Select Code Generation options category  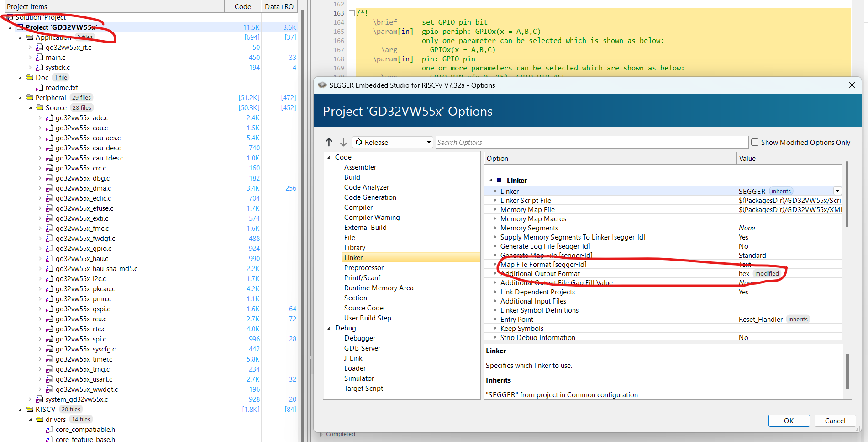click(370, 197)
